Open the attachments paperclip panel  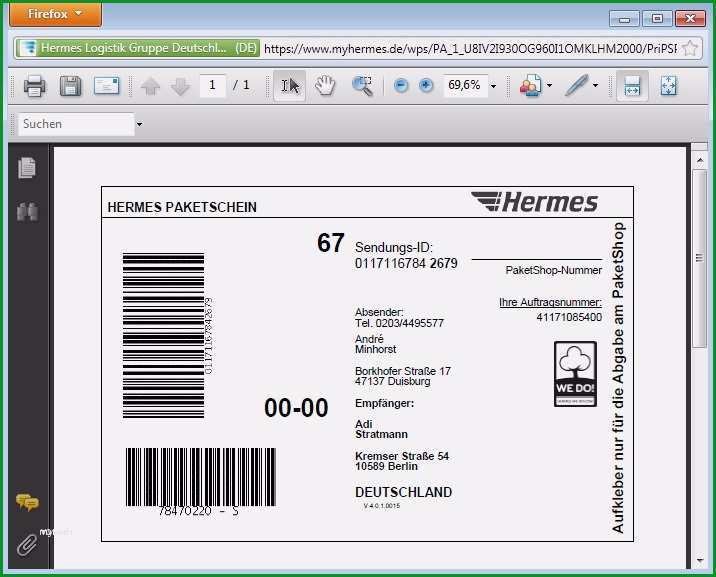pyautogui.click(x=27, y=545)
